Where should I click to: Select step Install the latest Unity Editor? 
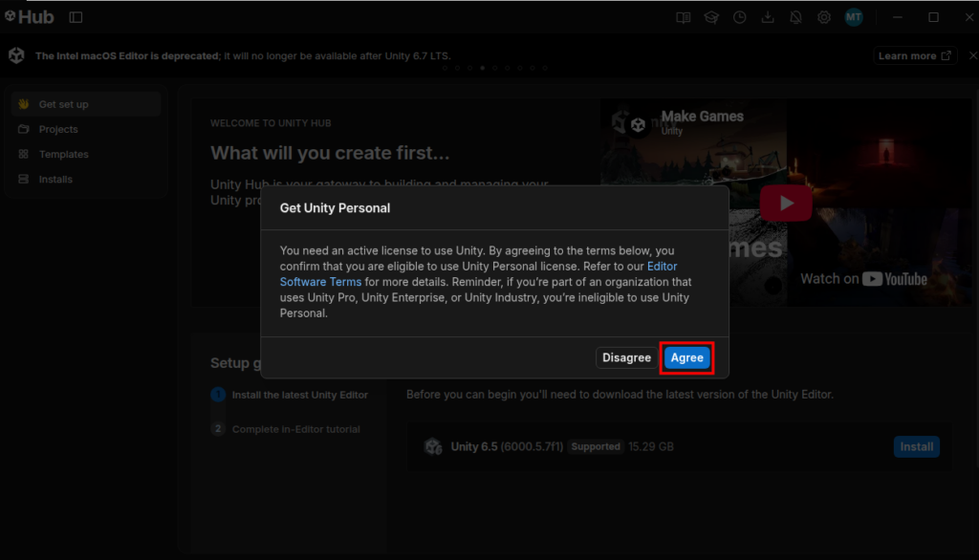[290, 395]
